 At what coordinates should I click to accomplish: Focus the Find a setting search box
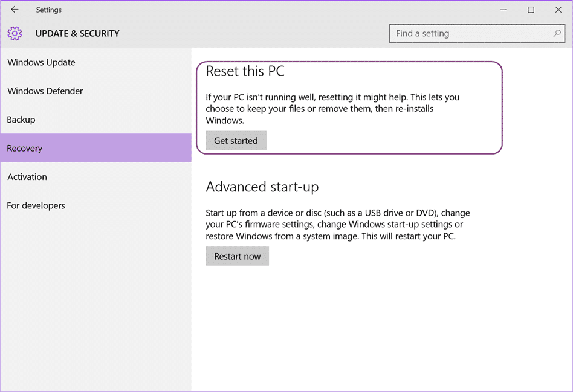coord(477,34)
